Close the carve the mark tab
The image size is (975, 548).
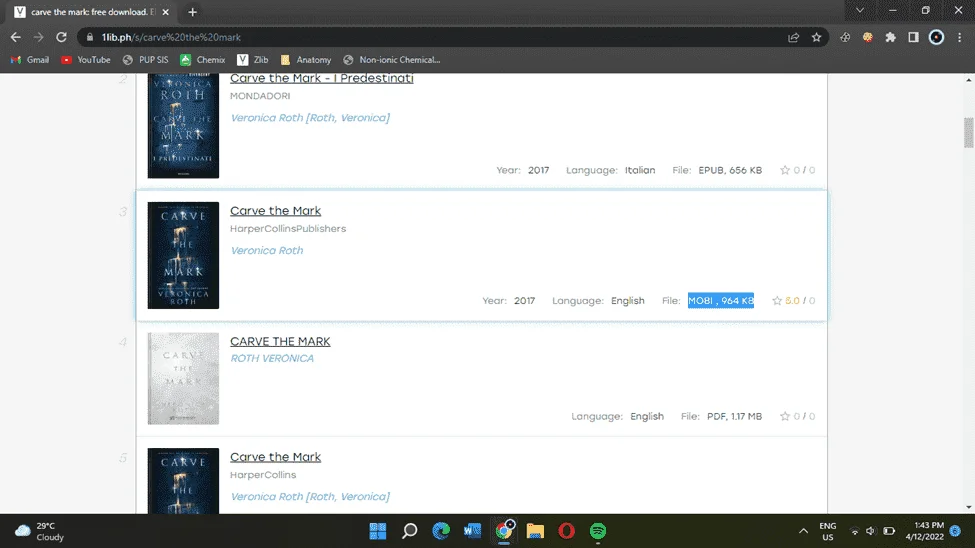tap(165, 12)
